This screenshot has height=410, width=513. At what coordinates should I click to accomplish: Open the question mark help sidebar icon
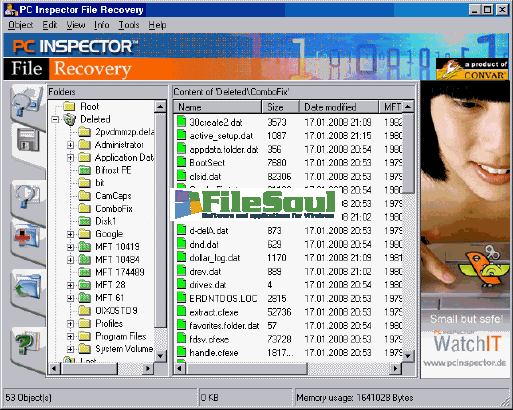pyautogui.click(x=27, y=342)
